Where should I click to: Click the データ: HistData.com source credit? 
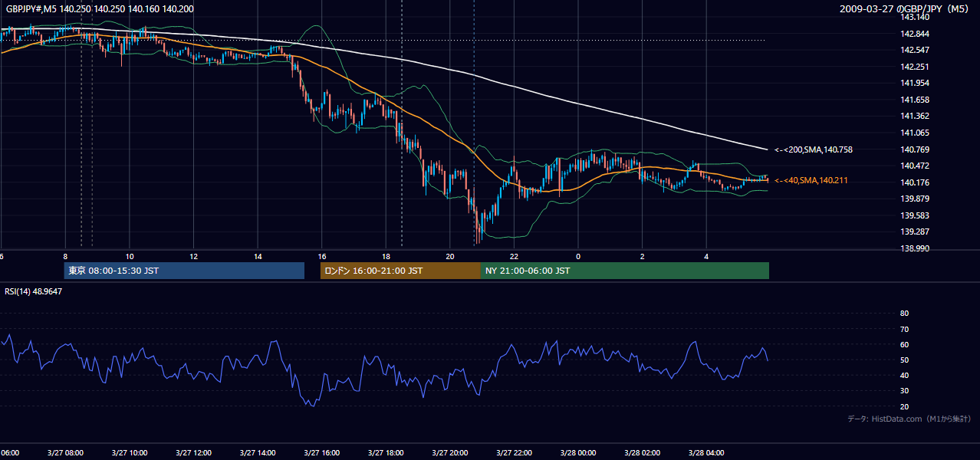click(909, 419)
